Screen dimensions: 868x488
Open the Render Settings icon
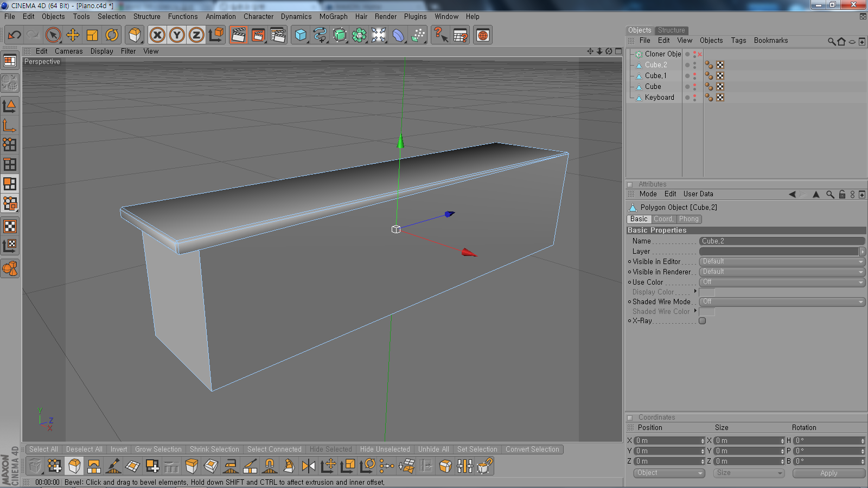tap(278, 35)
